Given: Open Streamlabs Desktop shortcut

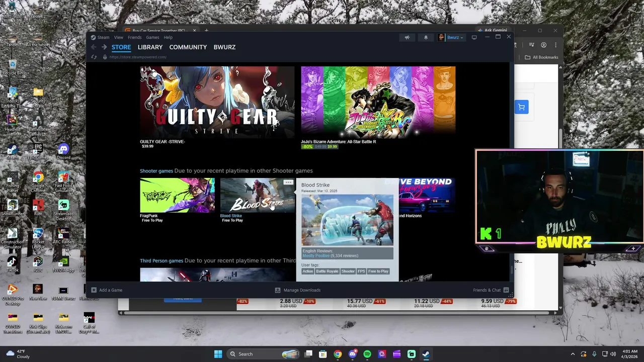Looking at the screenshot, I should [63, 210].
